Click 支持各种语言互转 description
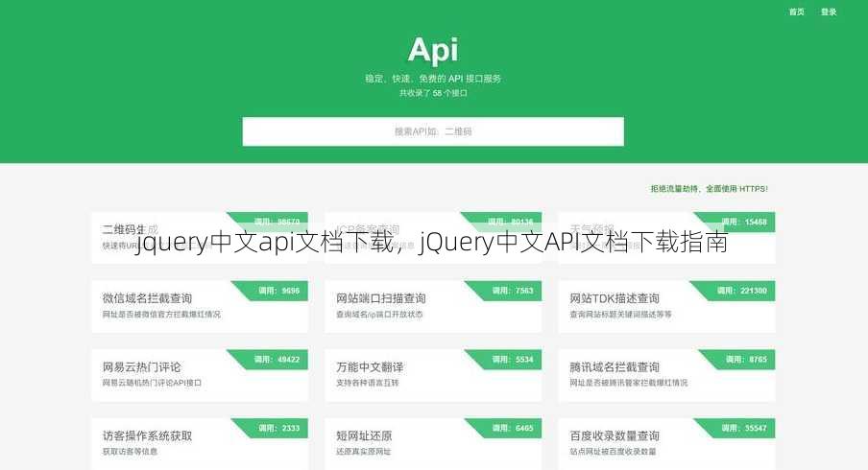868x470 pixels. tap(367, 383)
